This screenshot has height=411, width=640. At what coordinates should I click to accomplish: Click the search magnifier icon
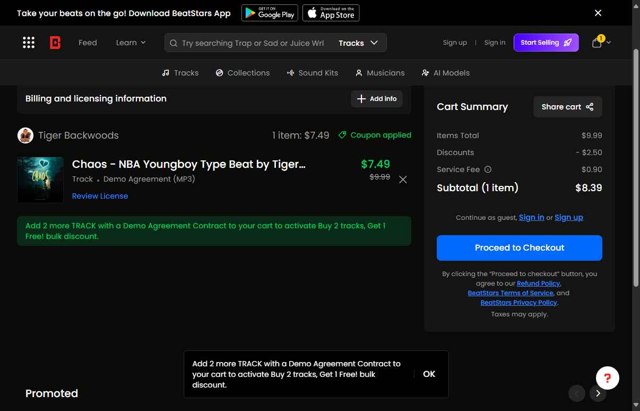[173, 43]
